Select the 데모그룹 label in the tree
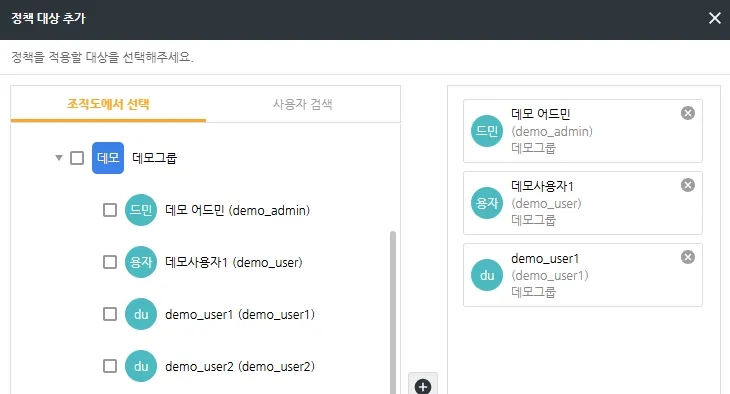The width and height of the screenshot is (730, 394). (x=155, y=158)
